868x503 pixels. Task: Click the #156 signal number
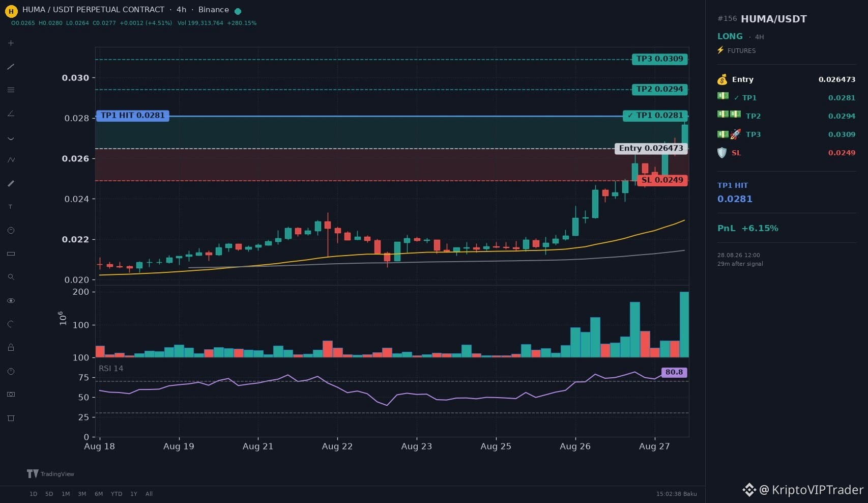coord(727,18)
